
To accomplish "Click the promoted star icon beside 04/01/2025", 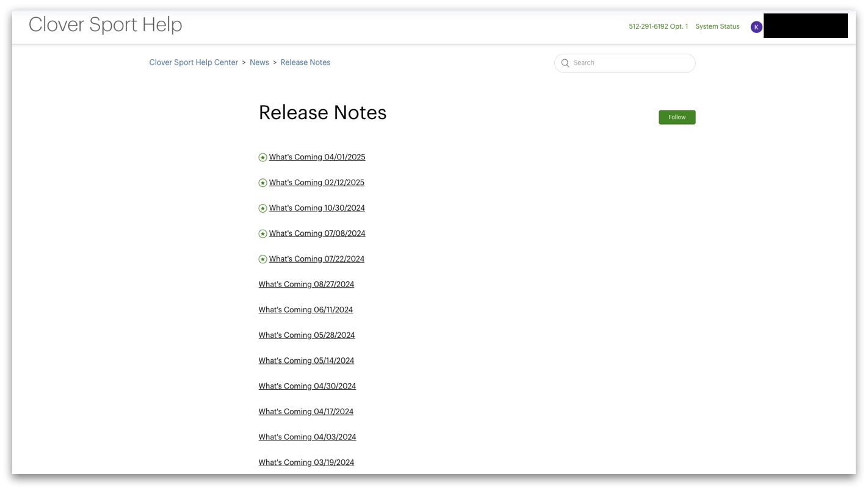I will pyautogui.click(x=262, y=158).
